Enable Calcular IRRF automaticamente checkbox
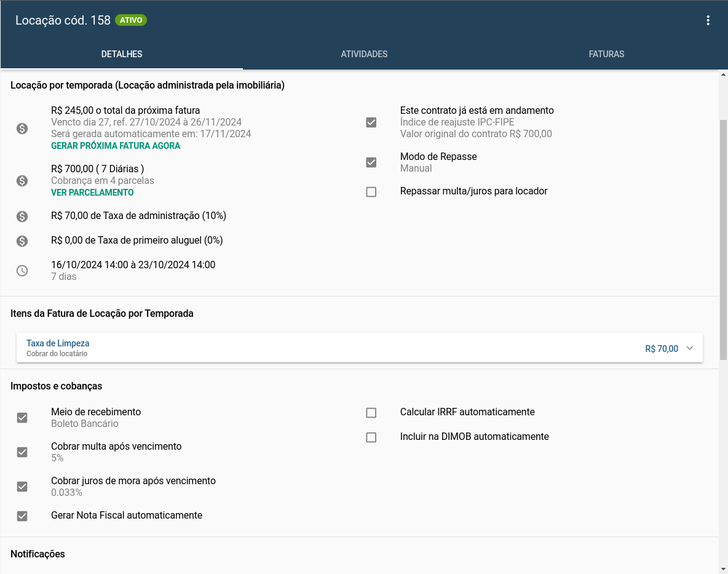 pyautogui.click(x=371, y=413)
